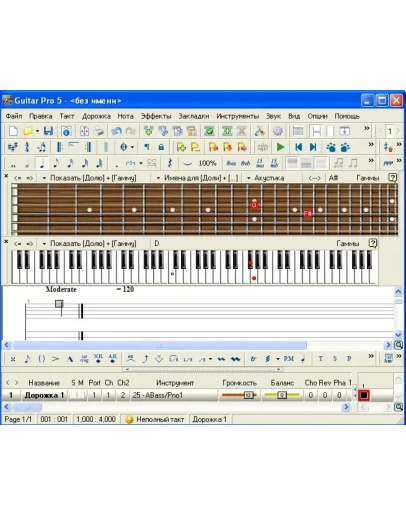Click the vibrato wave icon
Screen dimensions: 406x516
pyautogui.click(x=221, y=359)
